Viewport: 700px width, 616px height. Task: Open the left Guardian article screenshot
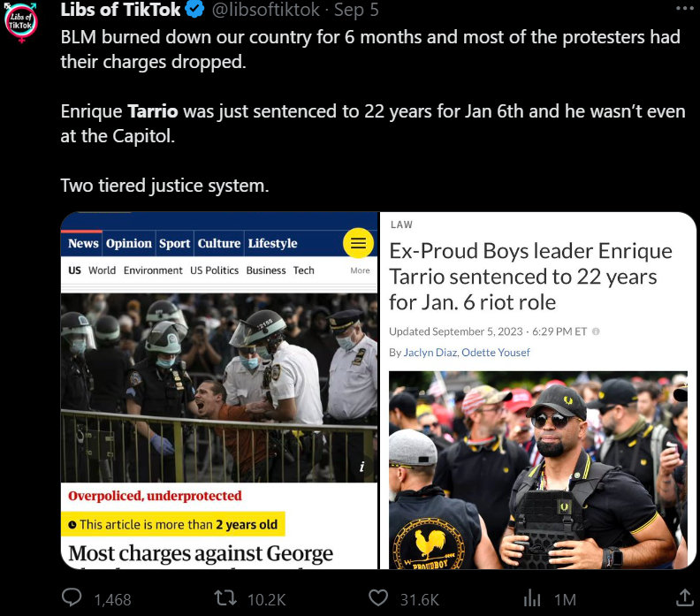219,391
